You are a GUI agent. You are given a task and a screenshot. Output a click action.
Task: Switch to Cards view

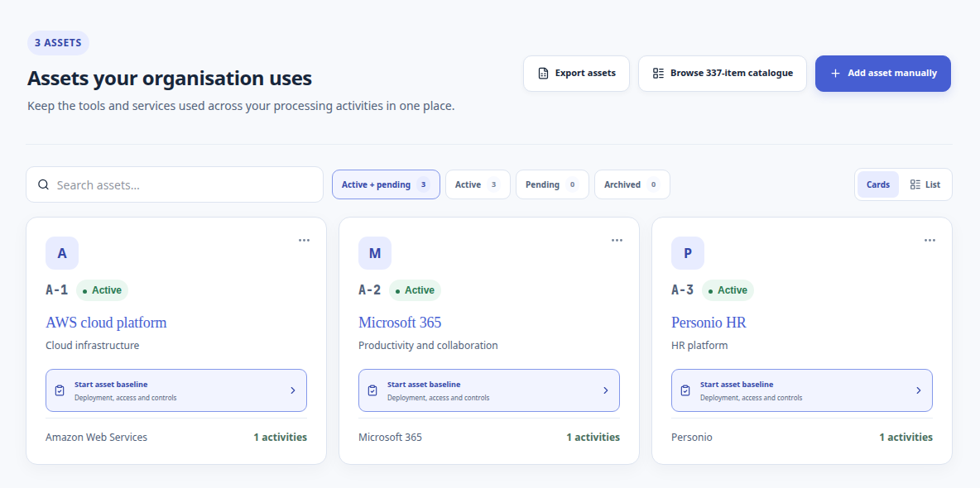click(x=878, y=184)
